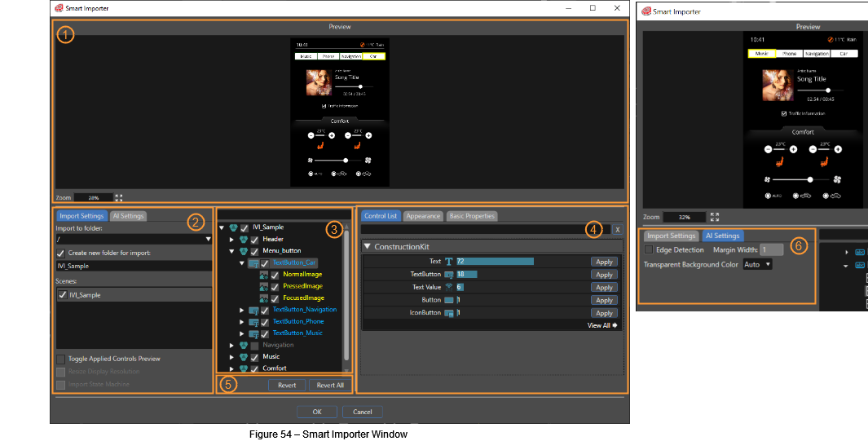Image resolution: width=868 pixels, height=441 pixels.
Task: Open Transparent Background Color Auto dropdown
Action: [x=758, y=264]
